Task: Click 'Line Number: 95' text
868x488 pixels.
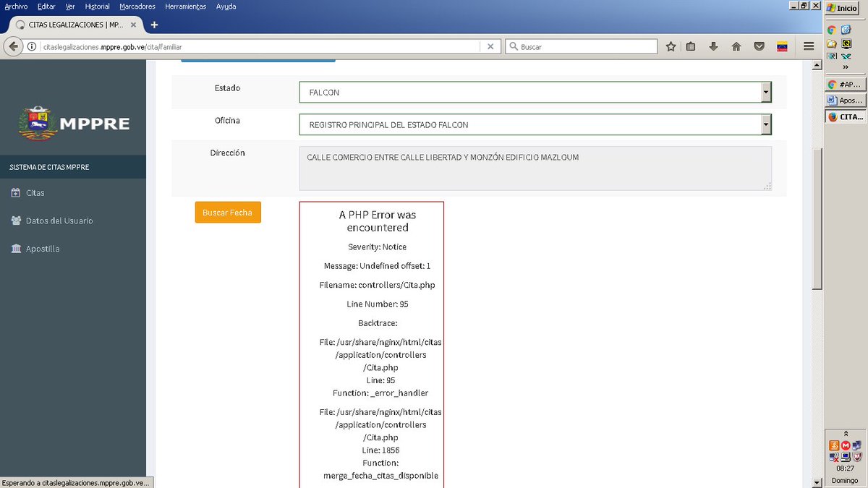Action: (x=378, y=304)
